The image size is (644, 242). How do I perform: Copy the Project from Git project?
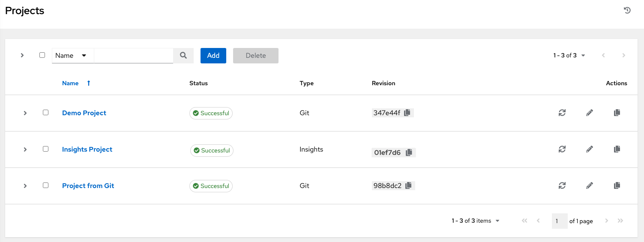[x=617, y=185]
